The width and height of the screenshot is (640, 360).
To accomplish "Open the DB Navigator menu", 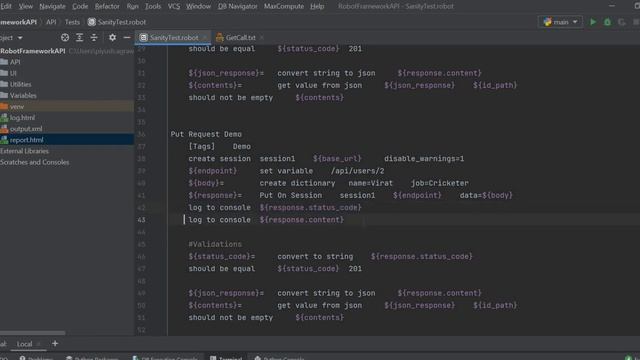I will [x=238, y=6].
